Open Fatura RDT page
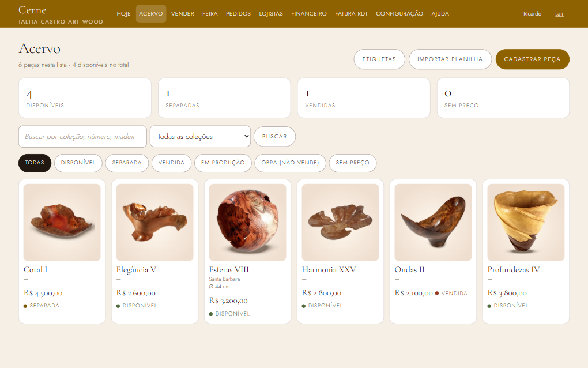The image size is (588, 368). tap(352, 14)
